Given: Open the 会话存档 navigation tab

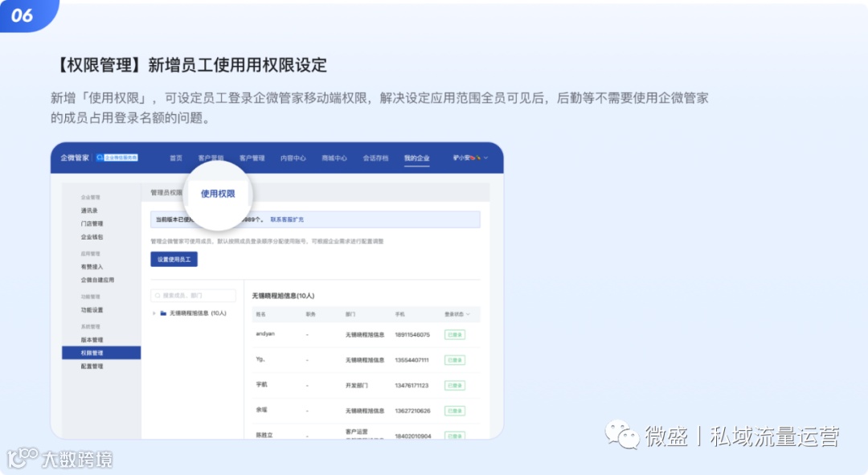Looking at the screenshot, I should click(375, 158).
